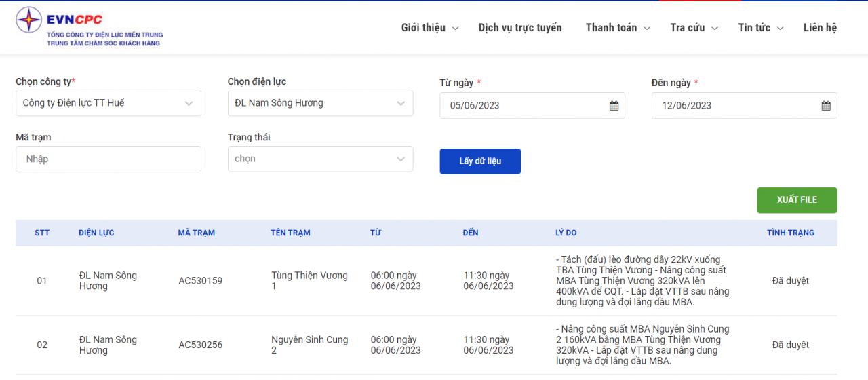The width and height of the screenshot is (868, 380).
Task: Click the LÝ DO column header
Action: point(566,233)
